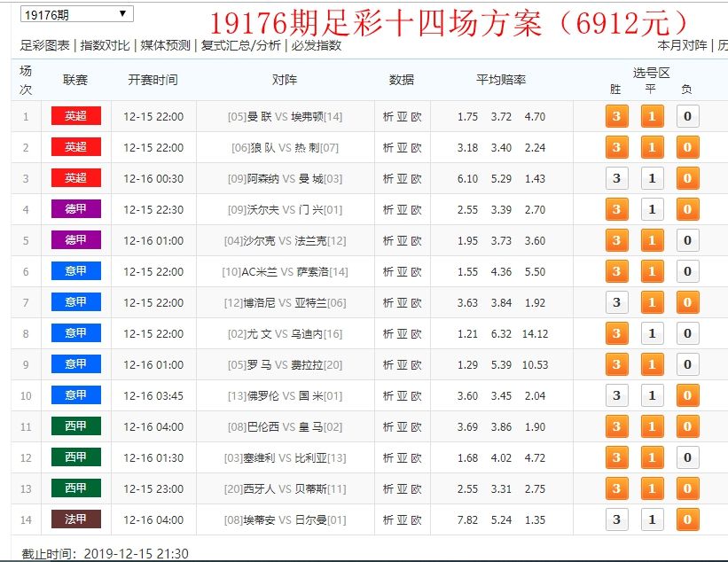Image resolution: width=728 pixels, height=562 pixels.
Task: Toggle win (3) for 阿森纳 VS 曼城
Action: (616, 178)
